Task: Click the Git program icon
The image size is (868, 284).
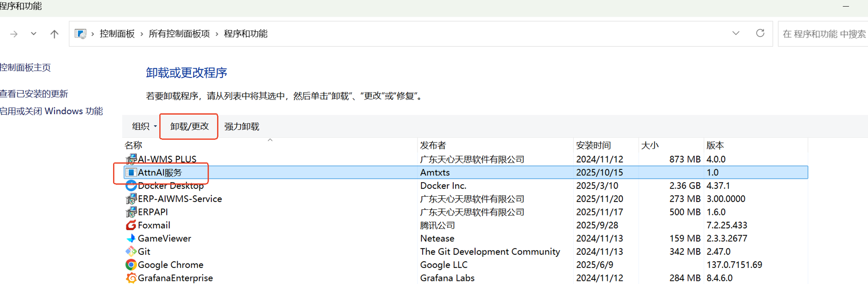Action: click(x=131, y=251)
